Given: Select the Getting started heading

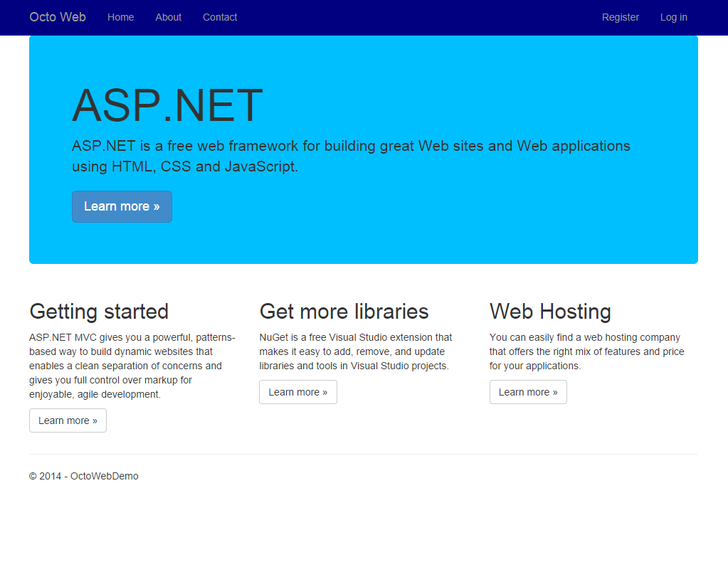Looking at the screenshot, I should click(x=99, y=312).
